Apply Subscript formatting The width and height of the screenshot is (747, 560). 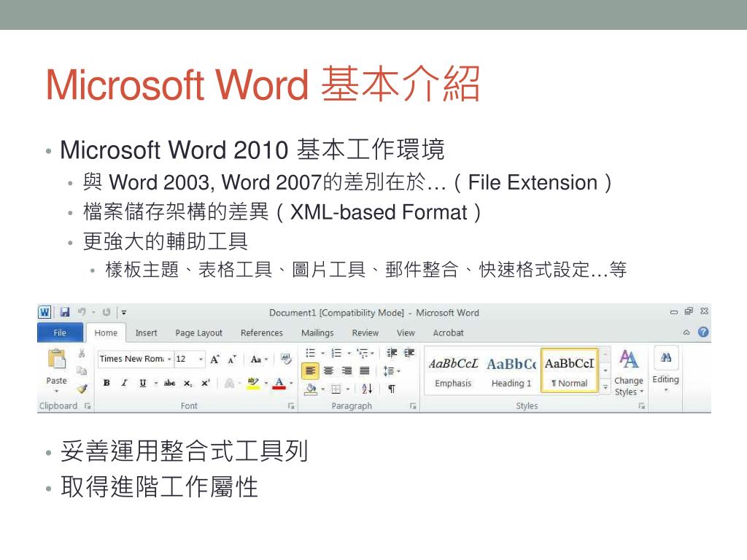pos(187,383)
